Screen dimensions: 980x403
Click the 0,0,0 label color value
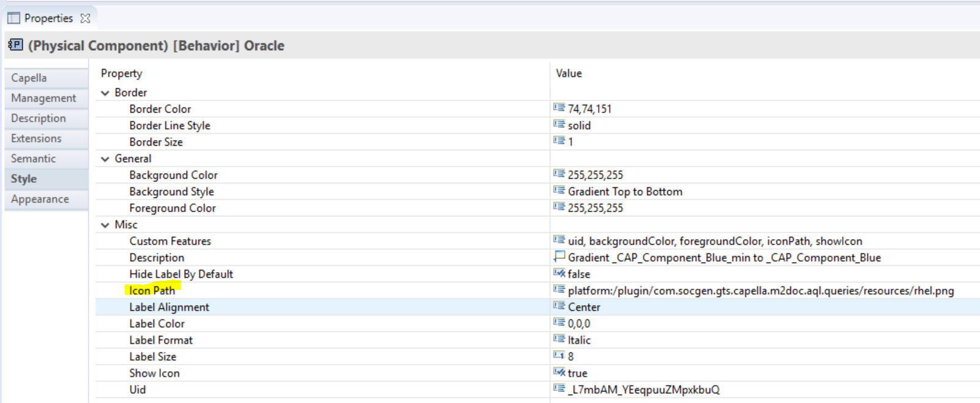(x=579, y=324)
